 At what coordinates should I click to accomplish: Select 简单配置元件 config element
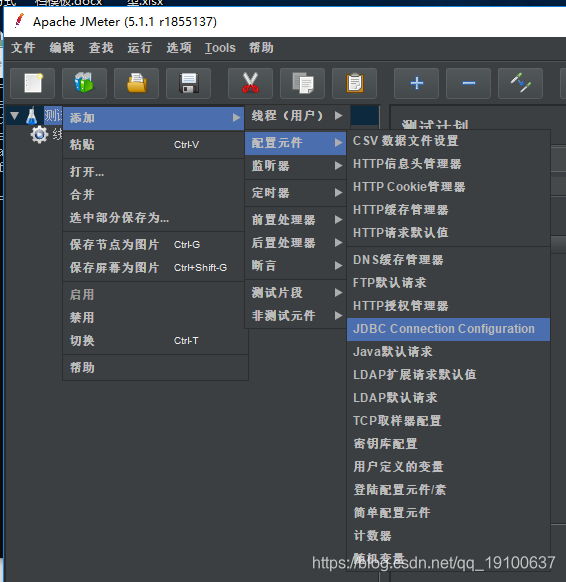coord(448,513)
